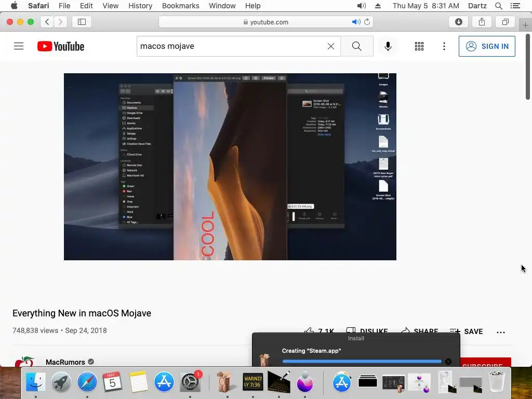Open the File menu

click(64, 6)
